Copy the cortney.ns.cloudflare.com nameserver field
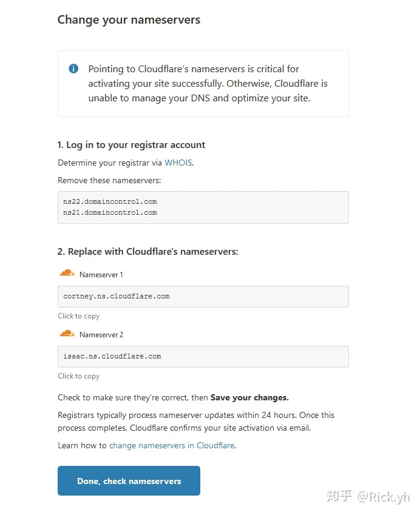Image resolution: width=420 pixels, height=515 pixels. (203, 297)
